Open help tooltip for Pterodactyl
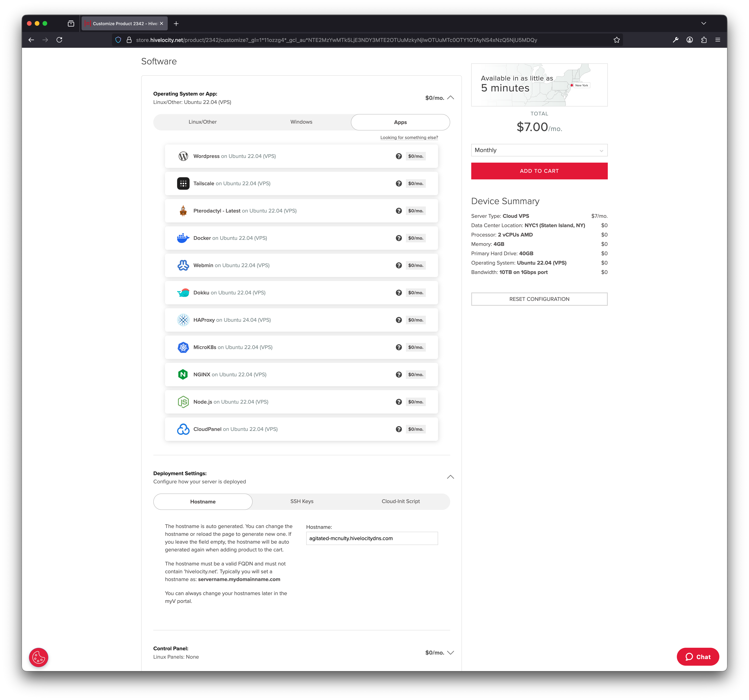The width and height of the screenshot is (749, 700). tap(399, 211)
